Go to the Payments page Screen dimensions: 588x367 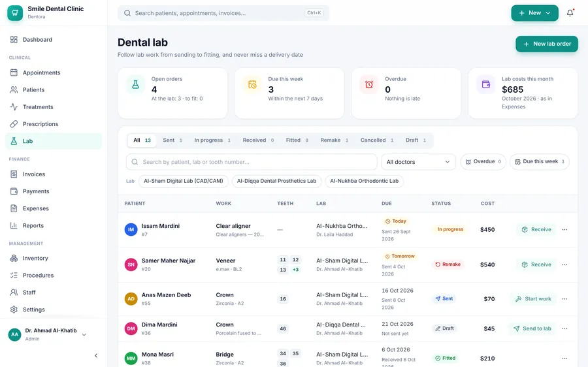[54, 191]
